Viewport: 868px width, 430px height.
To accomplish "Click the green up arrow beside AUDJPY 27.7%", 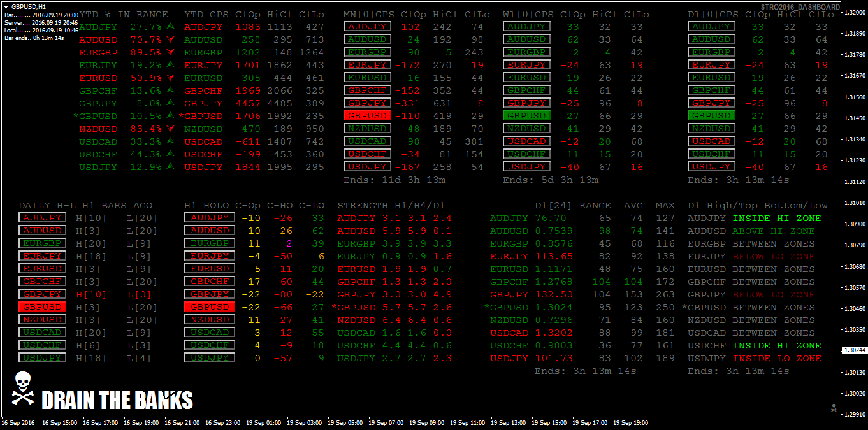I will (170, 27).
